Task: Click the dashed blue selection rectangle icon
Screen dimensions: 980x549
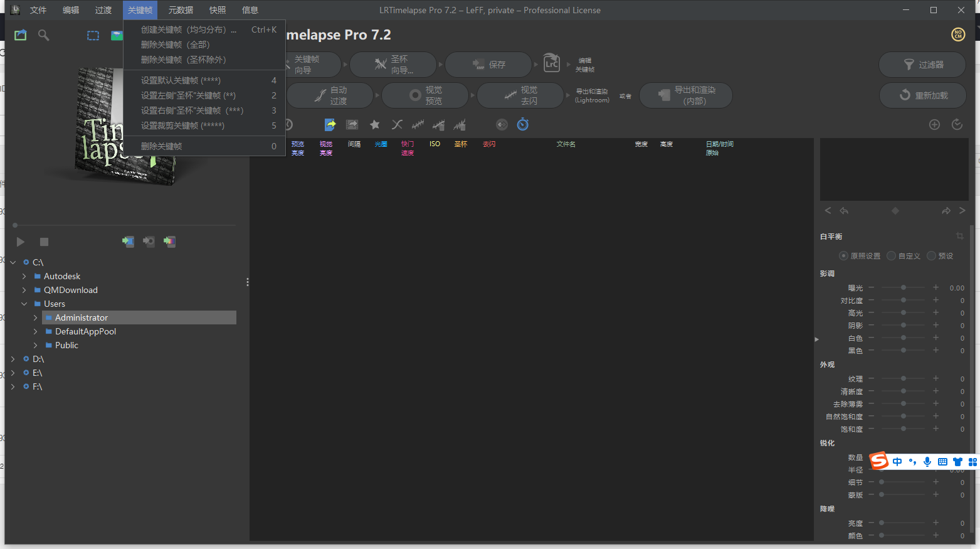Action: coord(93,36)
